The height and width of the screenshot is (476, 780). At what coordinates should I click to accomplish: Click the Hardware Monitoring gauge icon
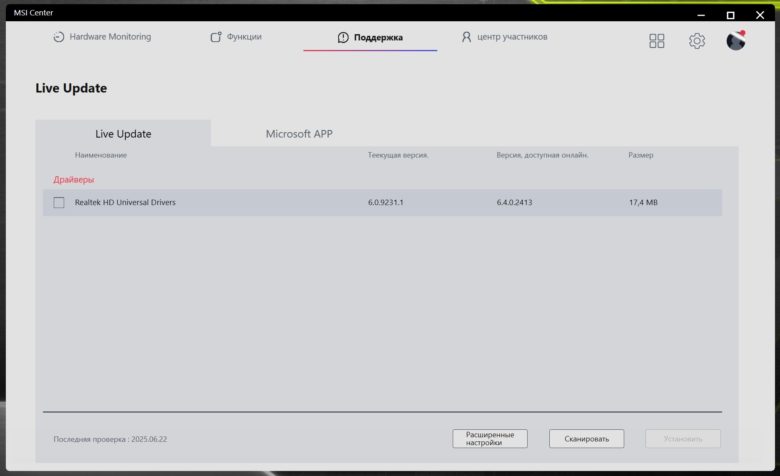pos(59,37)
